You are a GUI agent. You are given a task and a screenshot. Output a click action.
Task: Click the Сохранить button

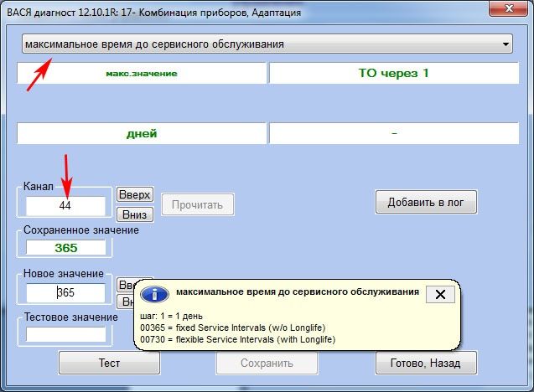point(266,363)
